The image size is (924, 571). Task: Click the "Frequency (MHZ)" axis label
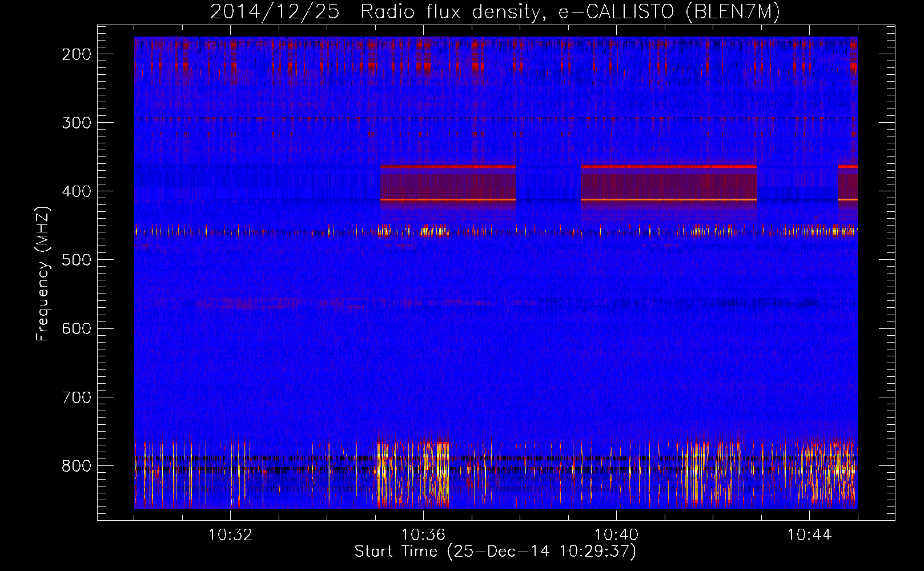point(43,274)
